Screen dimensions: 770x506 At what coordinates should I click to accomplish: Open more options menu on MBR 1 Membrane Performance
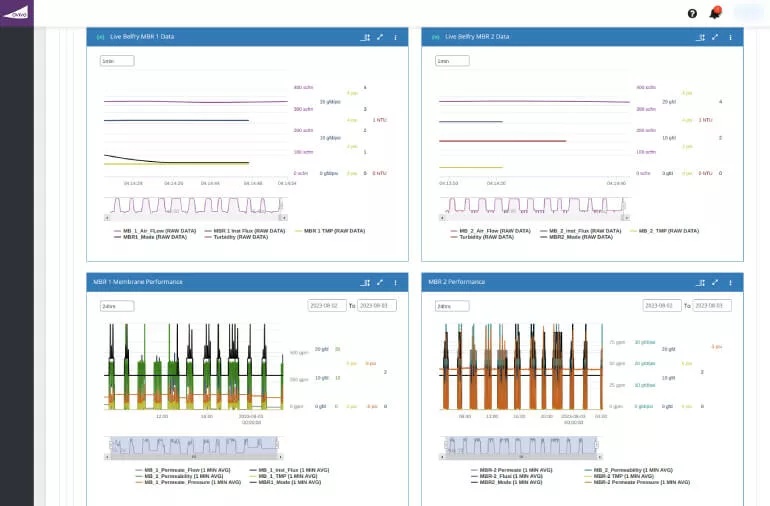(x=395, y=282)
